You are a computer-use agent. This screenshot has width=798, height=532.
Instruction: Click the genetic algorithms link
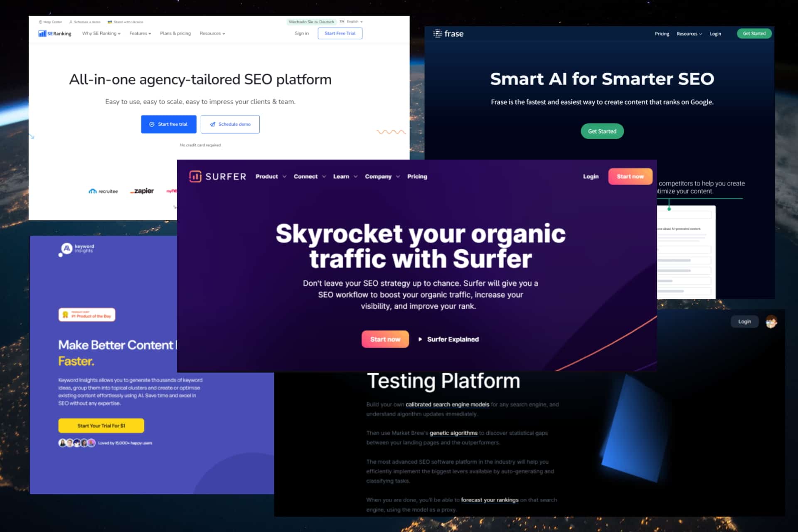point(453,433)
